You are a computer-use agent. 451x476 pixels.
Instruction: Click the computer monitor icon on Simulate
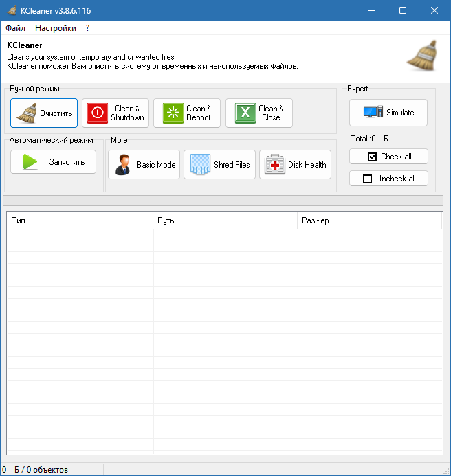tap(373, 112)
